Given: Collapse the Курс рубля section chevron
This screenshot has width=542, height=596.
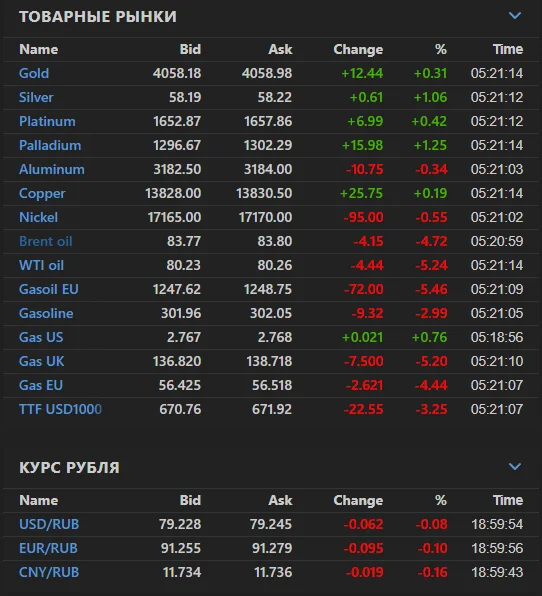Looking at the screenshot, I should click(515, 466).
